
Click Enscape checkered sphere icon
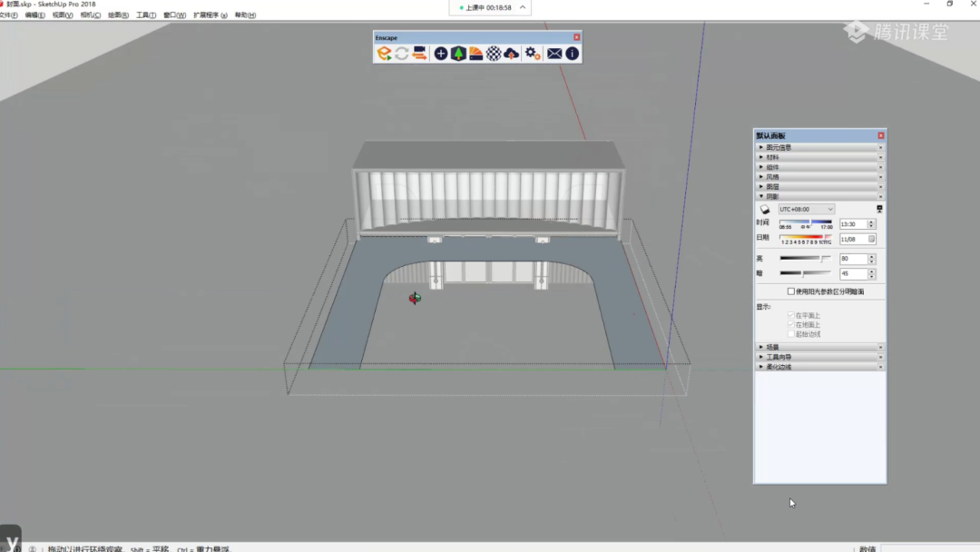pos(494,54)
